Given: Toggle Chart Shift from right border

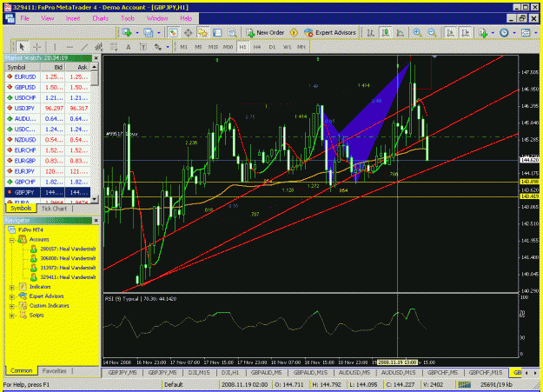Looking at the screenshot, I should tap(466, 32).
